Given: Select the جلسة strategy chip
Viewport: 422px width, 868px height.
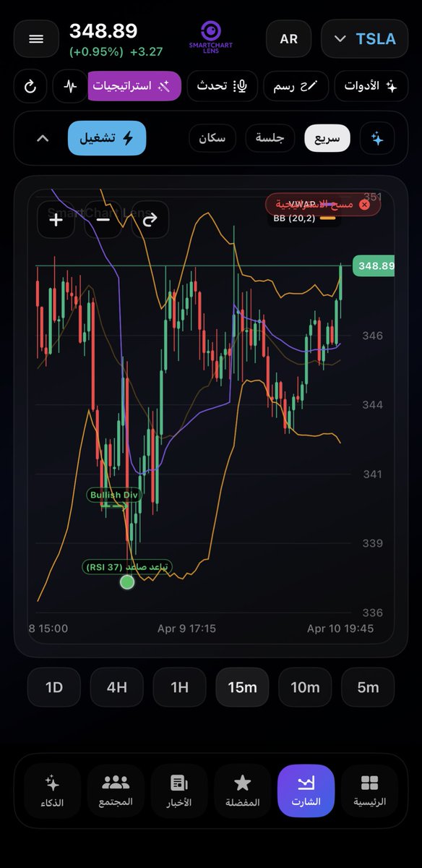Looking at the screenshot, I should (x=270, y=138).
